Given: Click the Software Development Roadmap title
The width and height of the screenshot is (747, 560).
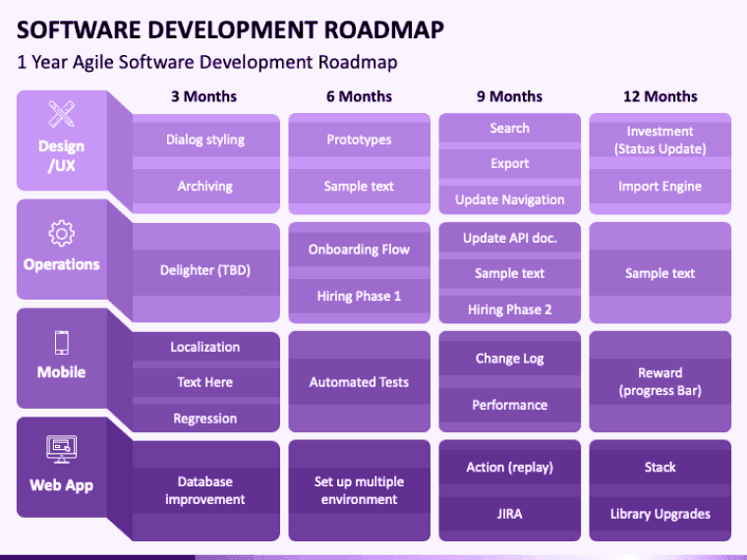Looking at the screenshot, I should pyautogui.click(x=230, y=29).
